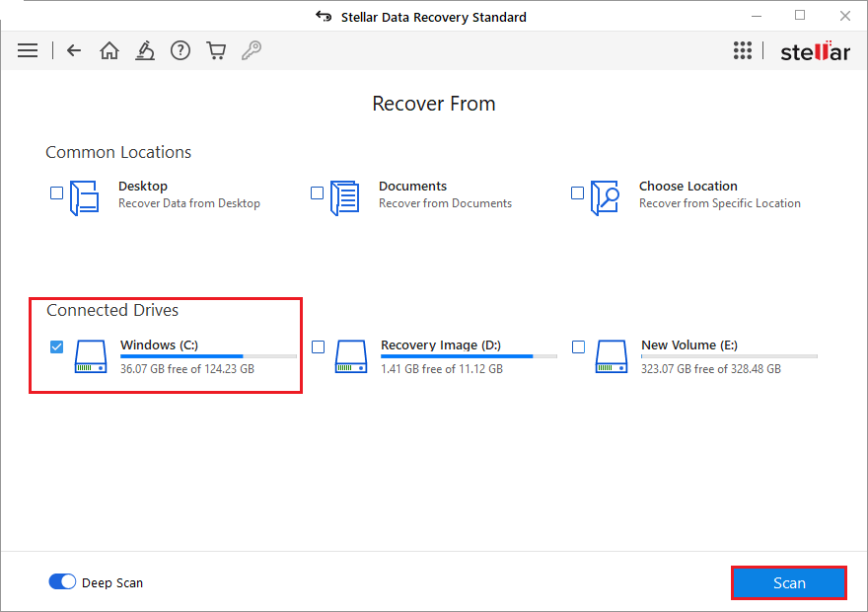Click 'Recover from Documents' text
The width and height of the screenshot is (868, 612).
[x=445, y=203]
